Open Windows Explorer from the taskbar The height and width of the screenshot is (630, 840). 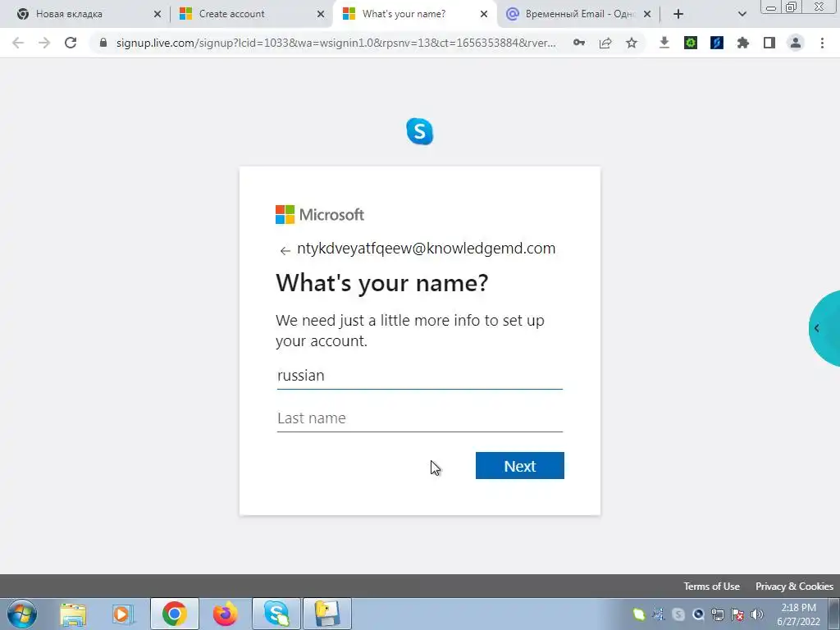click(73, 614)
